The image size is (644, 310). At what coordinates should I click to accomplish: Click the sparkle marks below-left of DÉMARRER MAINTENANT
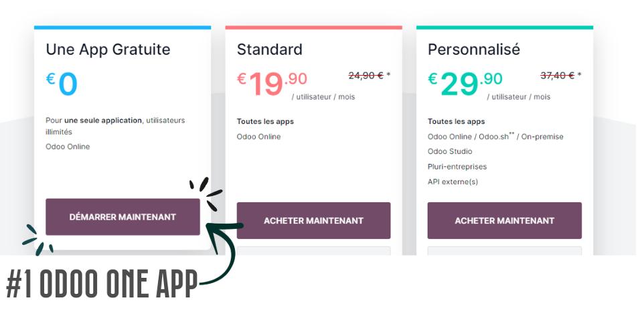click(x=37, y=240)
